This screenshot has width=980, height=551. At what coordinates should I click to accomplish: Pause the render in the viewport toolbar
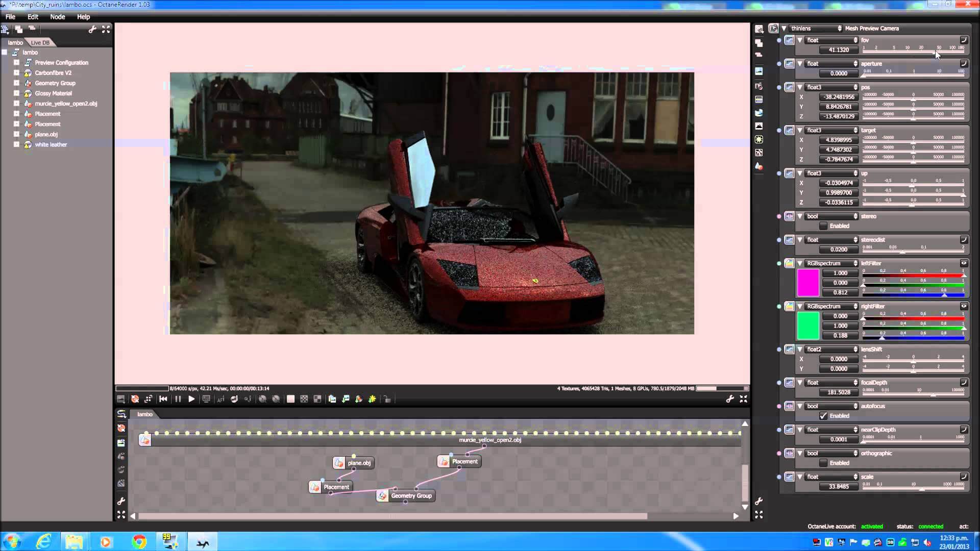178,399
